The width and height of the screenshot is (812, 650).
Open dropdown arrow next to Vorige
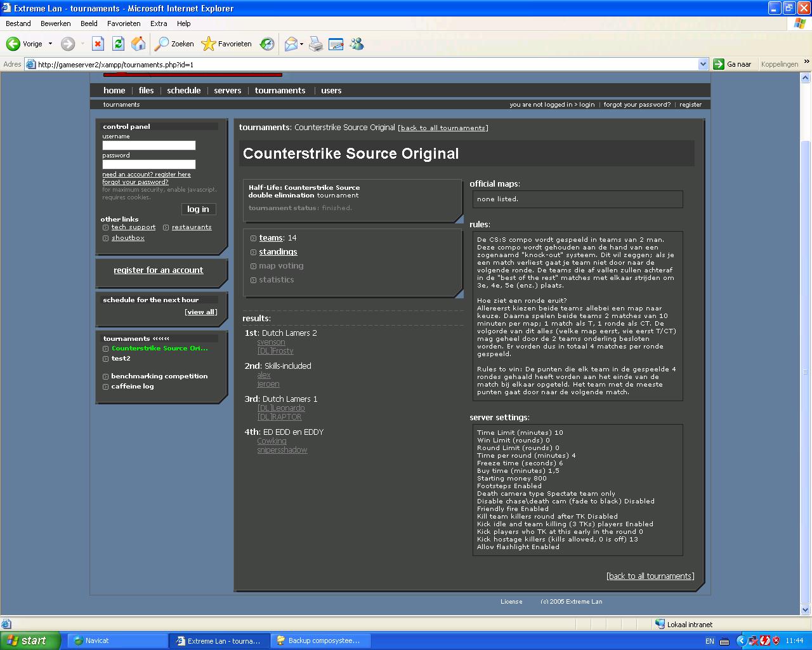(50, 44)
